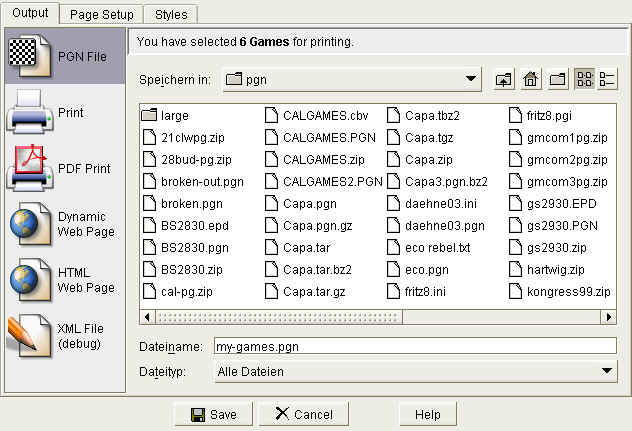Select the PGN File output option
Viewport: 632px width, 431px height.
[x=62, y=57]
